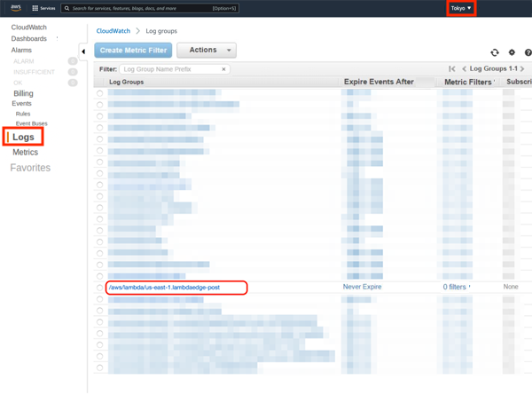532x395 pixels.
Task: Select radio for lambdaedge-post log group
Action: coord(99,288)
